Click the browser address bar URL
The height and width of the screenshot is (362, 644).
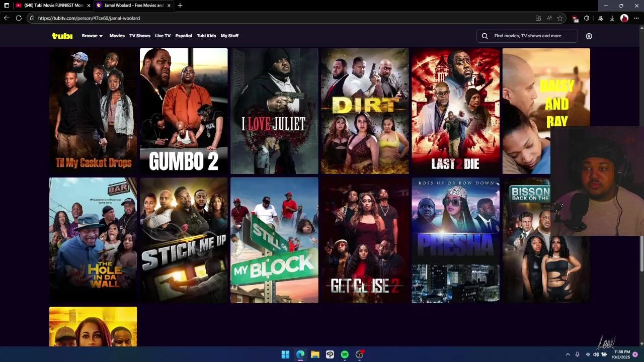(x=89, y=18)
